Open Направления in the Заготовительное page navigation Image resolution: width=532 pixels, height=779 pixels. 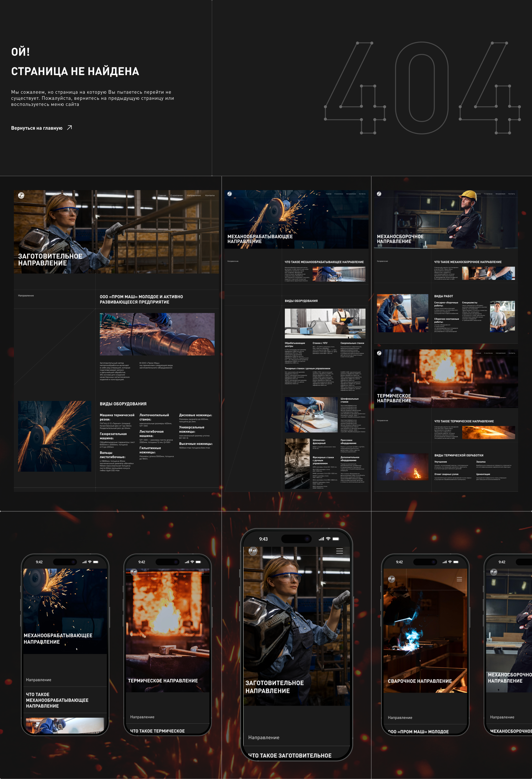(x=194, y=195)
